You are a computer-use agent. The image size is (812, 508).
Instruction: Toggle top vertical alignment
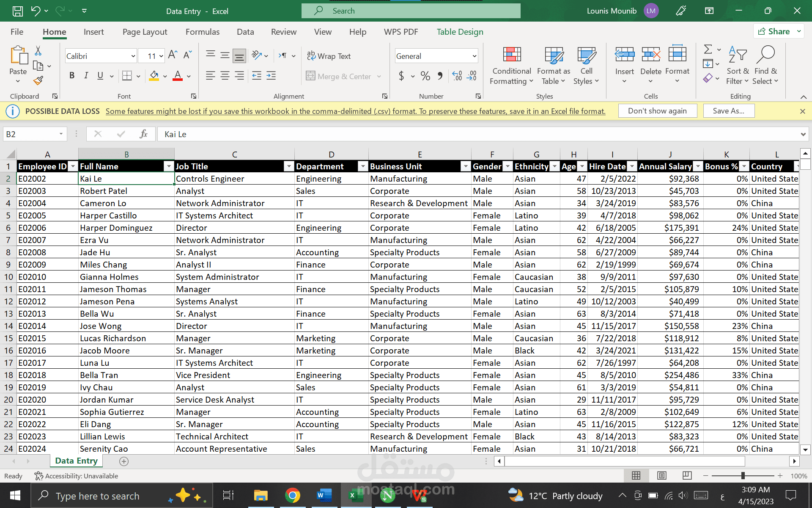210,55
